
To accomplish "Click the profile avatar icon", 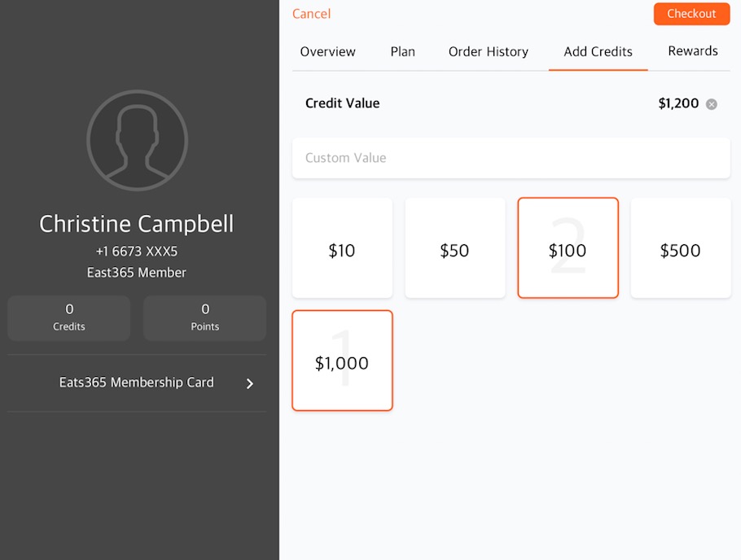I will pos(137,140).
